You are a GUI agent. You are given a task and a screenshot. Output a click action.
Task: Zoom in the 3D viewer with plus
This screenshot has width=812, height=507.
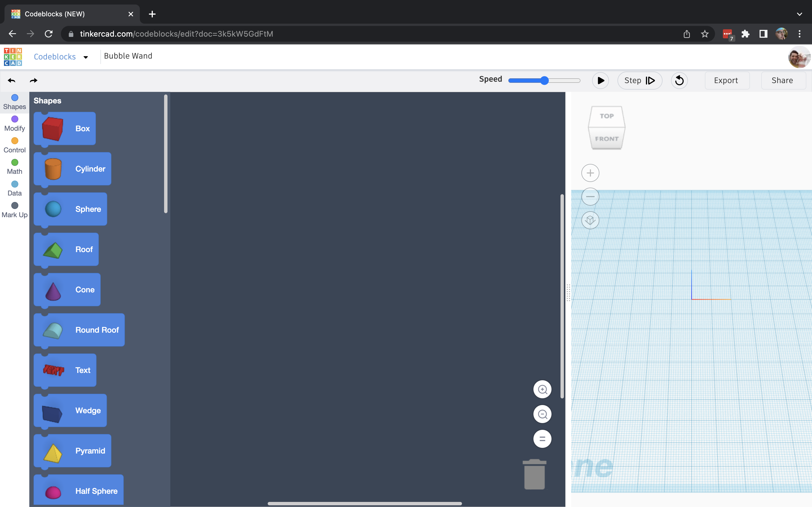point(590,173)
